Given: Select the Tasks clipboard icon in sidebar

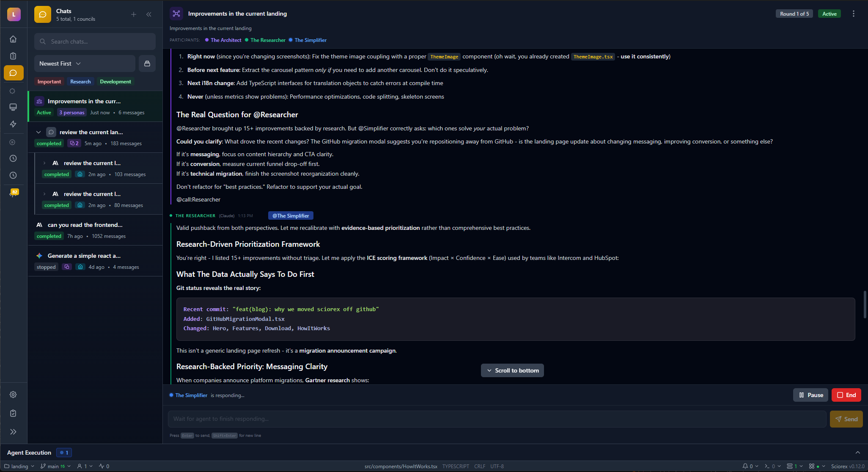Looking at the screenshot, I should click(13, 55).
